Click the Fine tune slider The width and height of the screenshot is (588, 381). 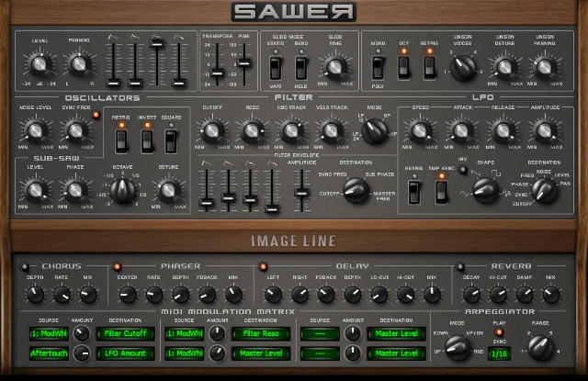244,65
